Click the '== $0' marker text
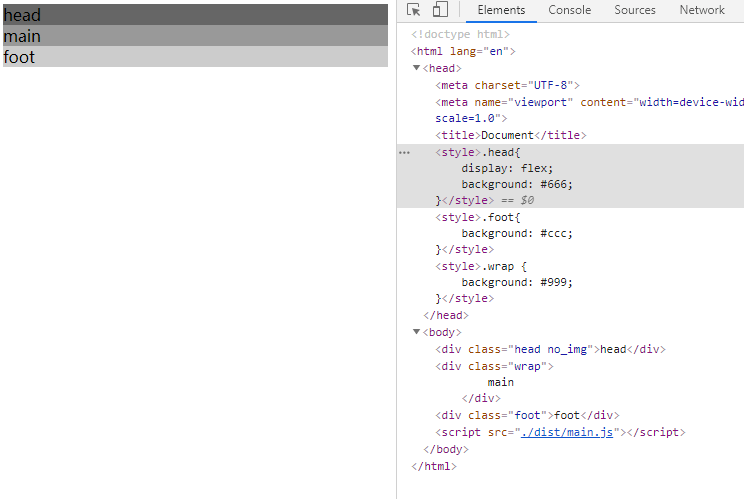Viewport: 744px width, 499px height. [x=517, y=201]
